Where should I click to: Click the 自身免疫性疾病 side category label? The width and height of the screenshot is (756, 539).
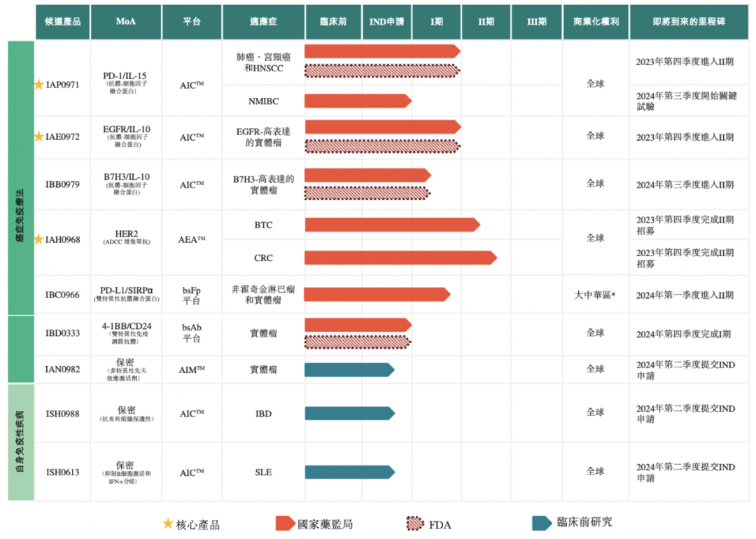click(20, 441)
